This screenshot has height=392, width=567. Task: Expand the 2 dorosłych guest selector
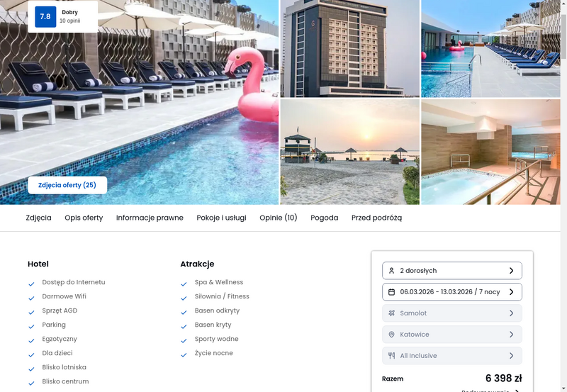tap(452, 271)
